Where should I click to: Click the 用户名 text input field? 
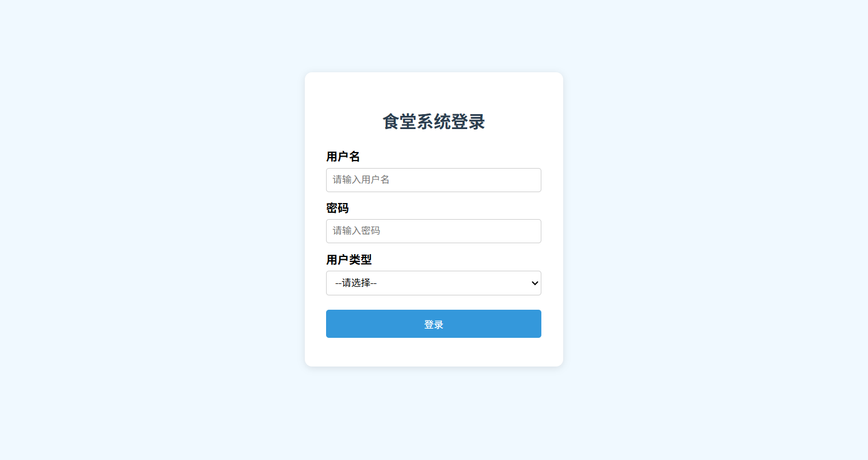433,180
